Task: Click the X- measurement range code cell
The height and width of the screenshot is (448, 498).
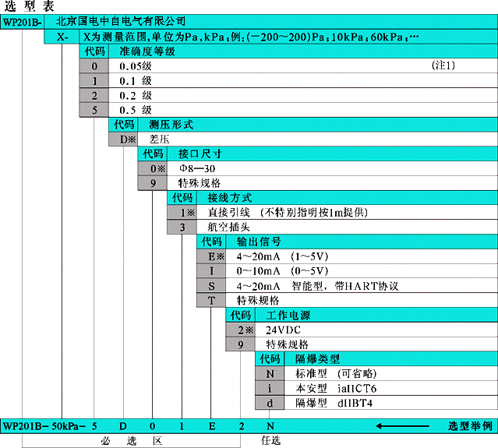Action: point(62,37)
